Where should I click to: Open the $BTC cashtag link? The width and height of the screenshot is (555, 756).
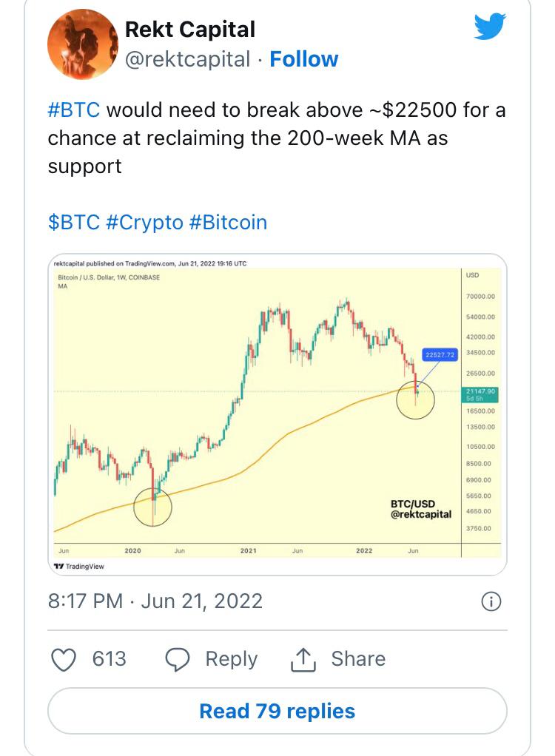pyautogui.click(x=73, y=223)
